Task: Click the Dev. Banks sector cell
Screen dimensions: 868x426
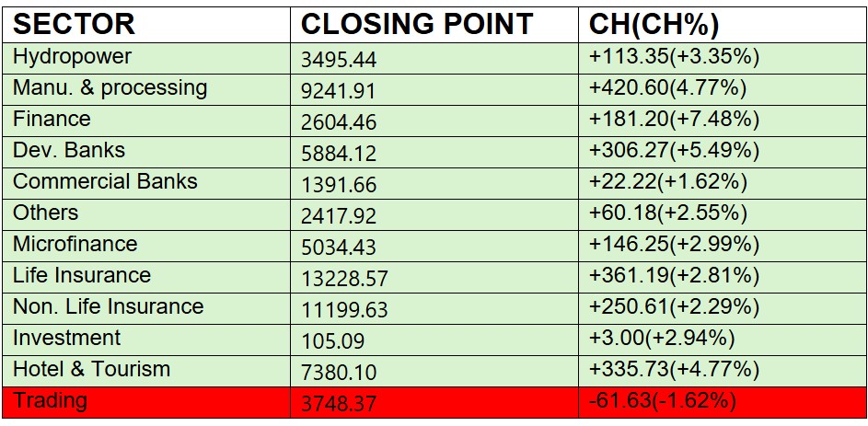Action: (x=69, y=151)
